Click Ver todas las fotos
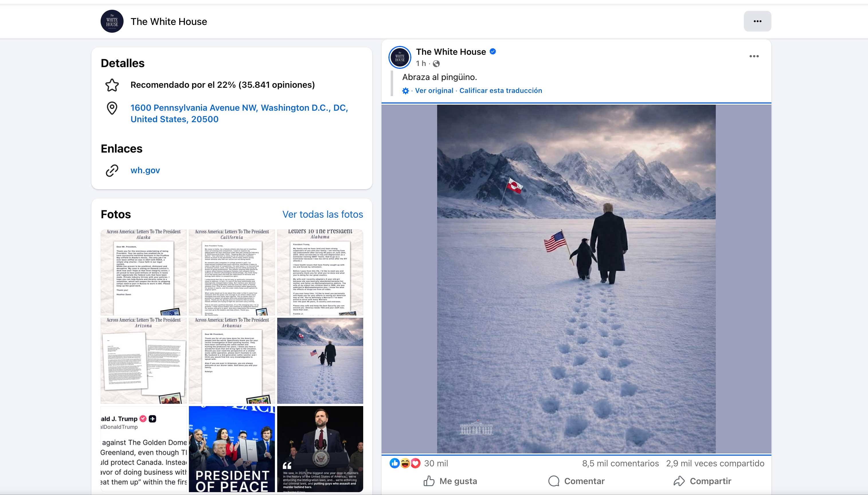The image size is (868, 495). 322,214
